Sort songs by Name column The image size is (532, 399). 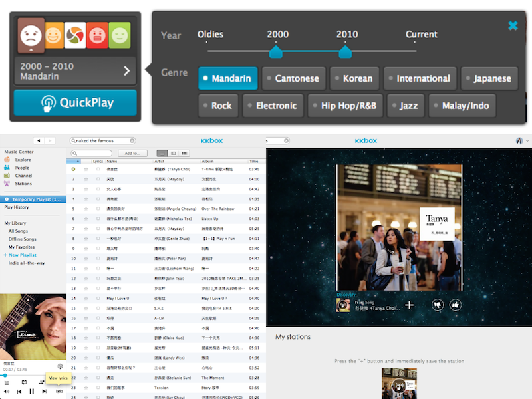129,161
